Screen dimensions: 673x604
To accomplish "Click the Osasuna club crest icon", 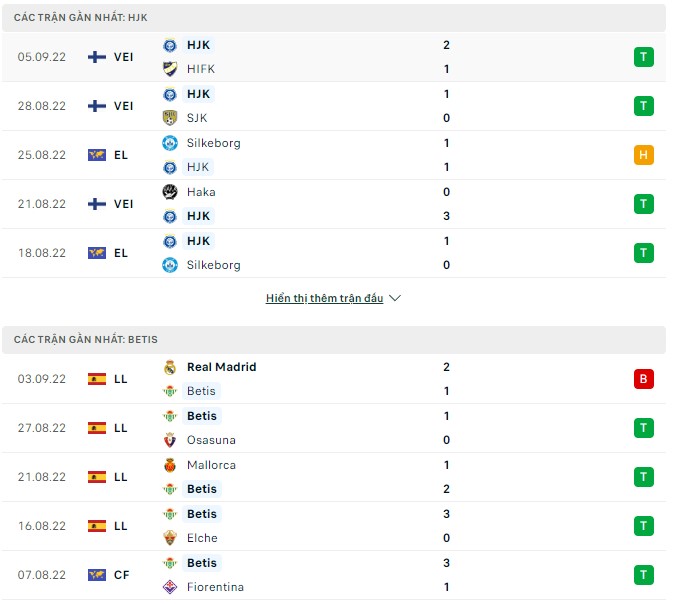I will coord(169,440).
